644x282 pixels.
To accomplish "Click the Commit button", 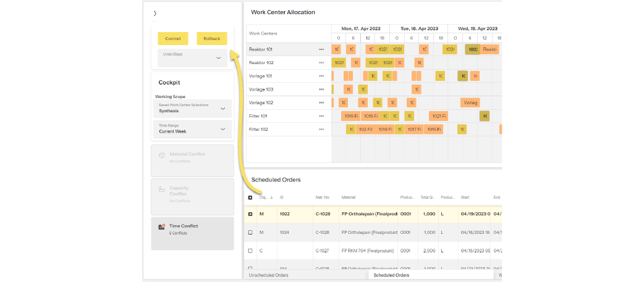I will [x=173, y=39].
